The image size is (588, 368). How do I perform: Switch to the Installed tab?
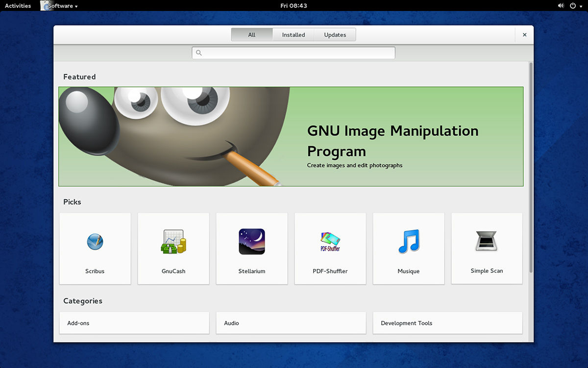(x=294, y=35)
